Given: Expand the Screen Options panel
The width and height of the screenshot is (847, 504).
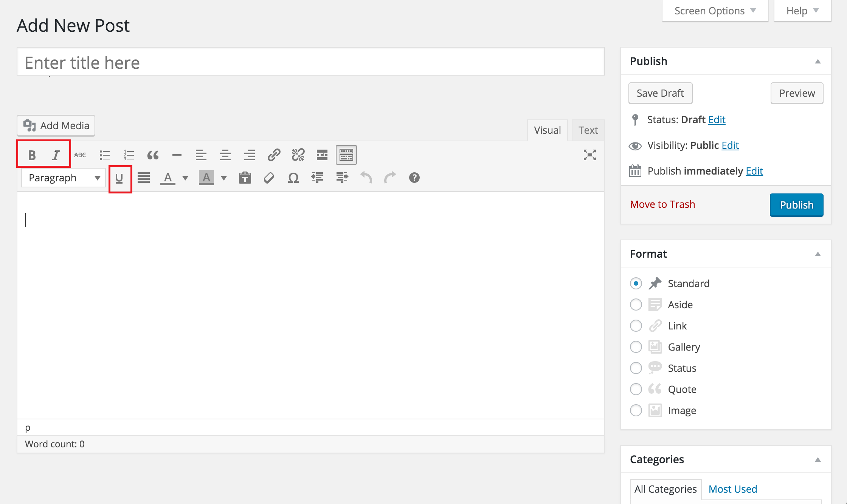Looking at the screenshot, I should coord(714,10).
